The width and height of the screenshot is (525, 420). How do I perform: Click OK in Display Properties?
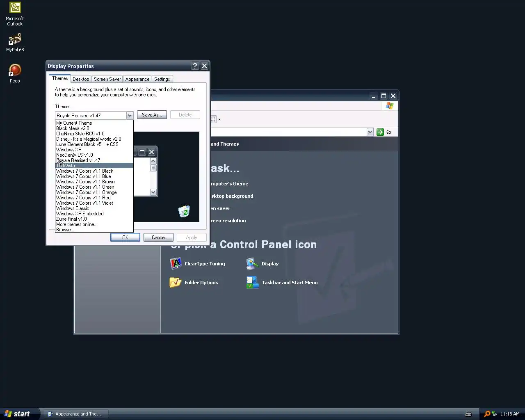[x=125, y=237]
